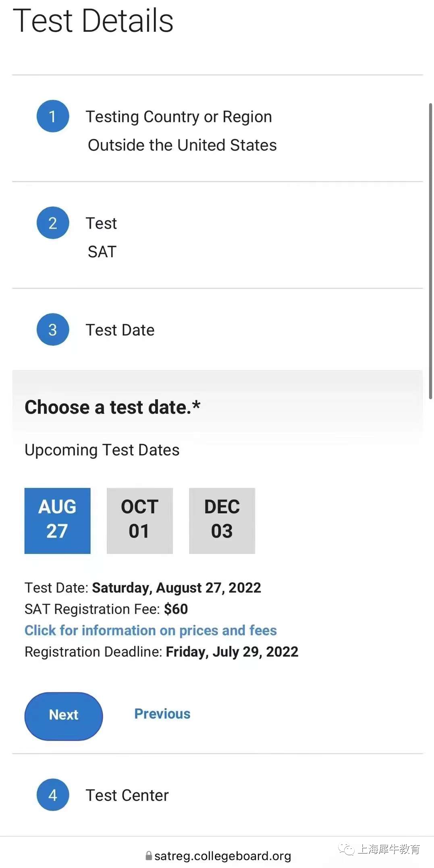The image size is (434, 868).
Task: Click the Outside the United States text
Action: pos(182,145)
